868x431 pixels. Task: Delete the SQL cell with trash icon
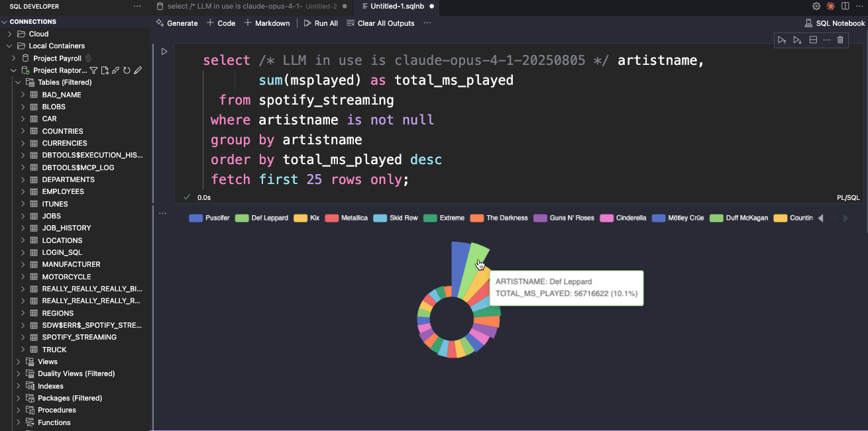coord(840,40)
